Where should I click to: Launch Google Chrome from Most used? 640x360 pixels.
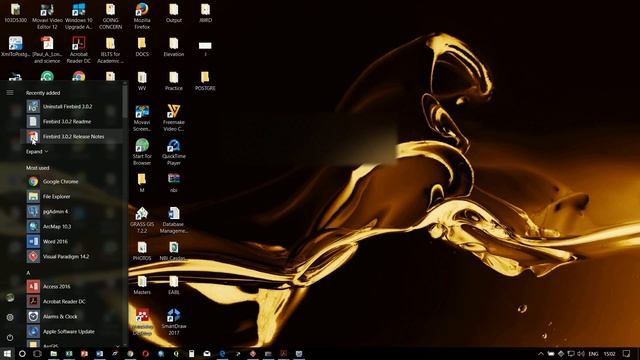[x=72, y=182]
